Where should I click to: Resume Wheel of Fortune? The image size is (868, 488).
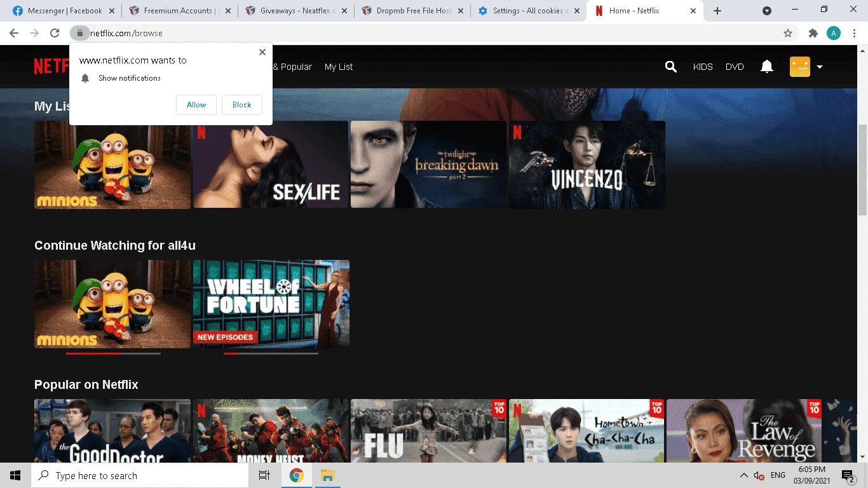(x=271, y=304)
